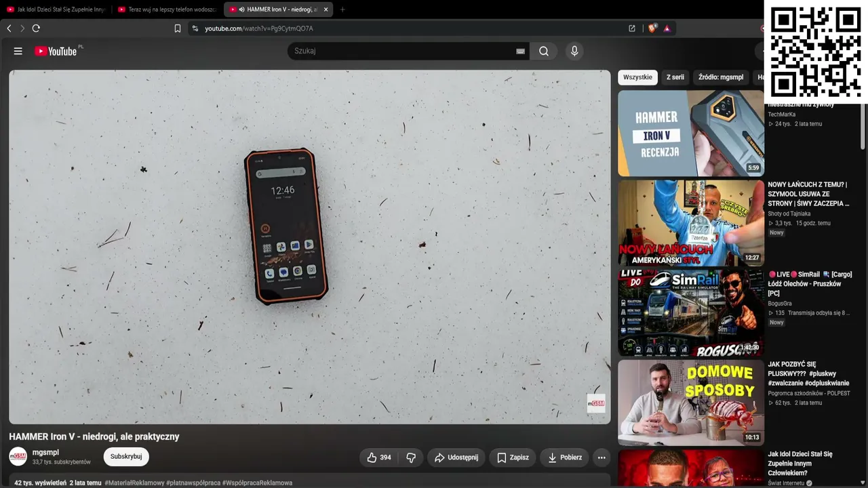Click channel name 'BogusGra'
The image size is (868, 488).
tap(780, 304)
